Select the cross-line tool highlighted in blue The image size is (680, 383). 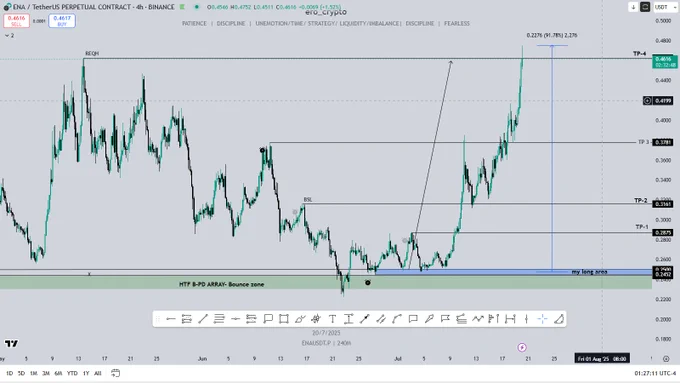(542, 319)
